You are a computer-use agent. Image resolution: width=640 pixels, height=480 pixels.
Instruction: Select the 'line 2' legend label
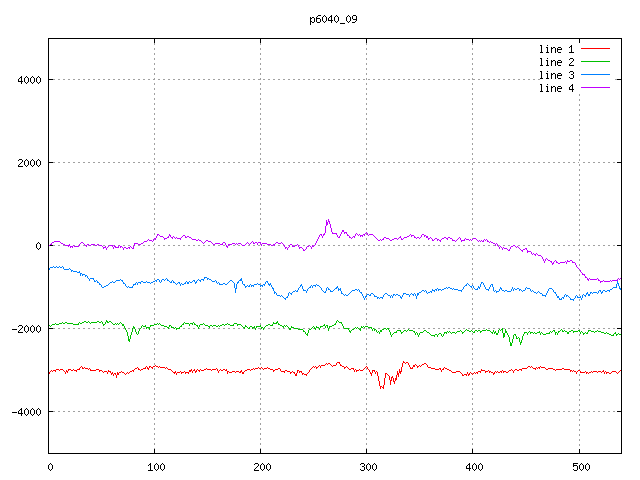pyautogui.click(x=556, y=62)
